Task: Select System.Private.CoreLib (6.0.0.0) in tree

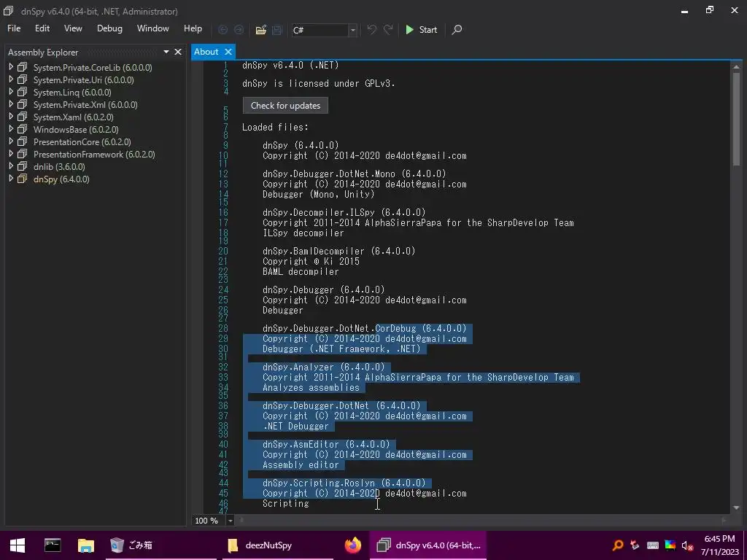Action: (x=93, y=68)
